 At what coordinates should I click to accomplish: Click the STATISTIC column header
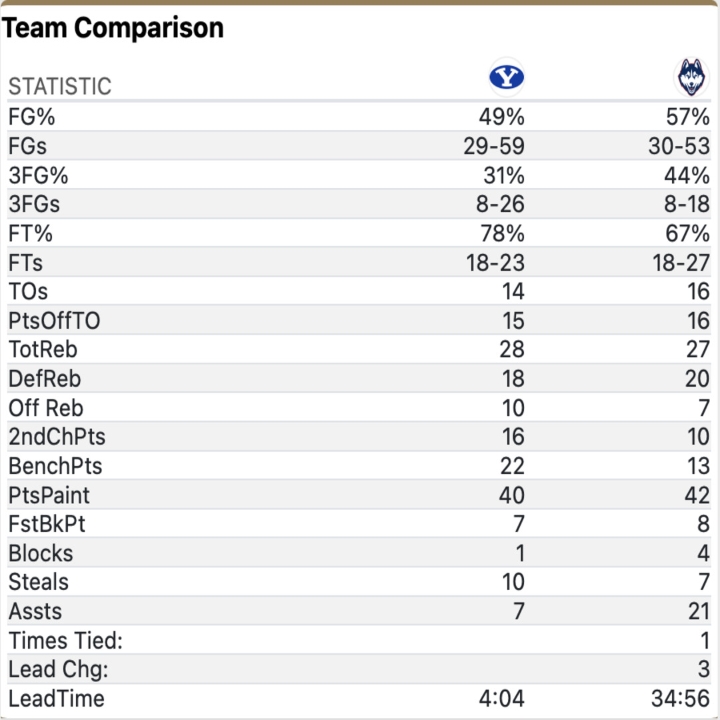pyautogui.click(x=60, y=86)
